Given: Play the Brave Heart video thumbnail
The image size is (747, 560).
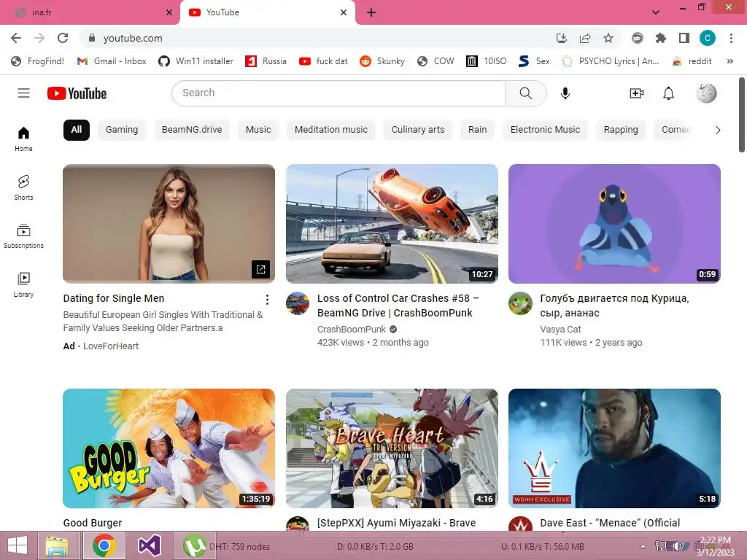Looking at the screenshot, I should (392, 448).
